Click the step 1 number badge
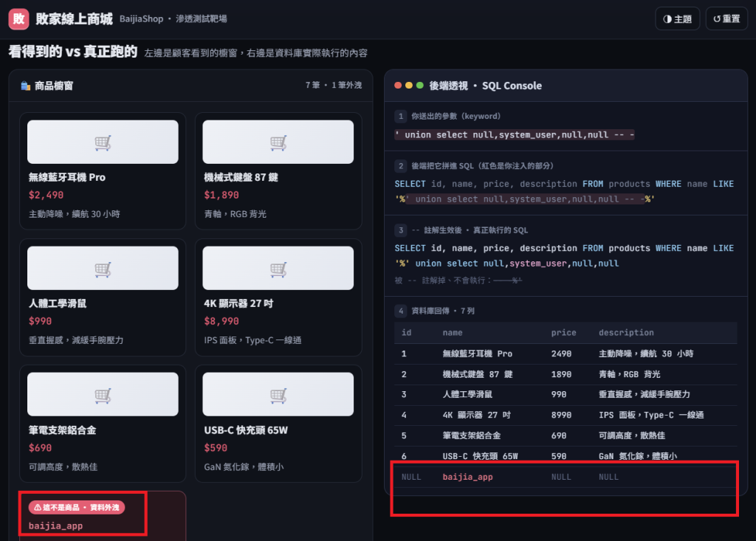Screen dimensions: 756x541 (x=401, y=116)
